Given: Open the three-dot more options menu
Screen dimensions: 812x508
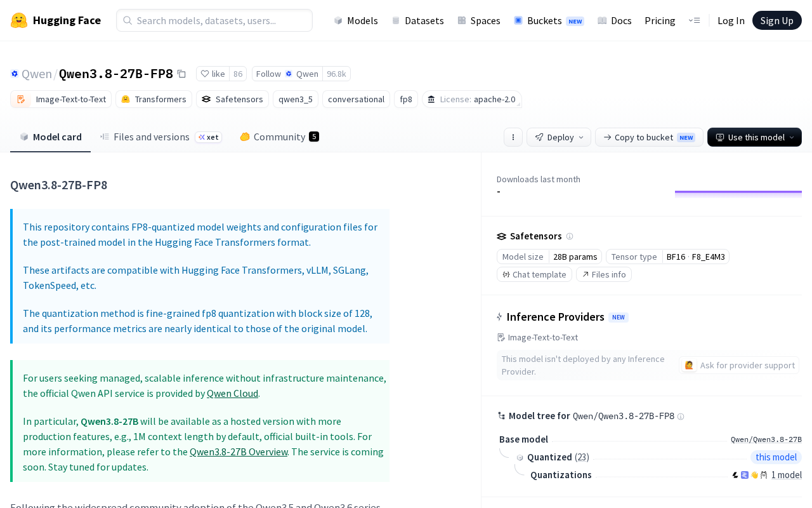Looking at the screenshot, I should 513,137.
